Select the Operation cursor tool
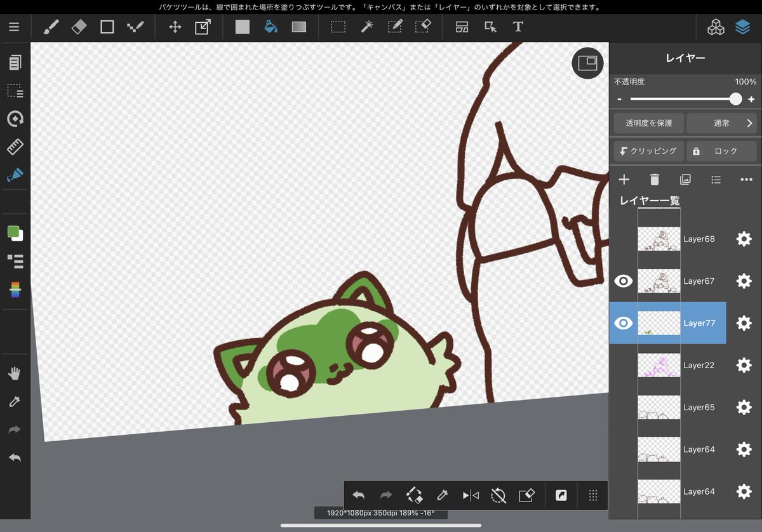 pyautogui.click(x=490, y=27)
